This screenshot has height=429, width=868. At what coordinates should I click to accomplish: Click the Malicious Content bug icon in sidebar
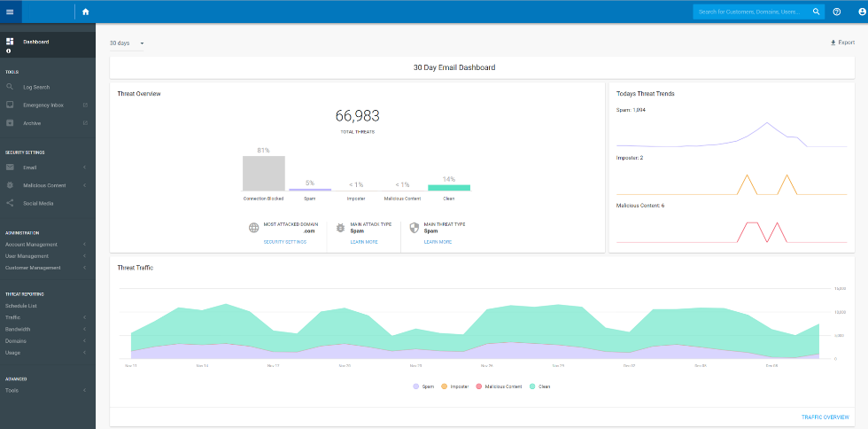click(x=10, y=185)
